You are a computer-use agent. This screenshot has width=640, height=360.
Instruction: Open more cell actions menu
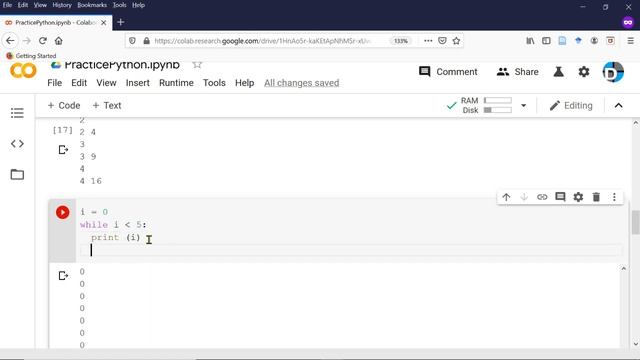tap(614, 197)
